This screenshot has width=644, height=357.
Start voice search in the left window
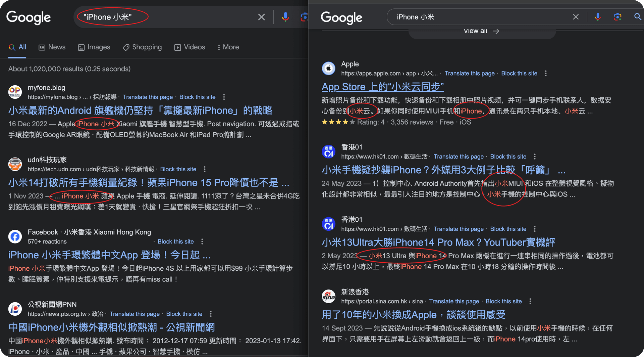pyautogui.click(x=285, y=17)
